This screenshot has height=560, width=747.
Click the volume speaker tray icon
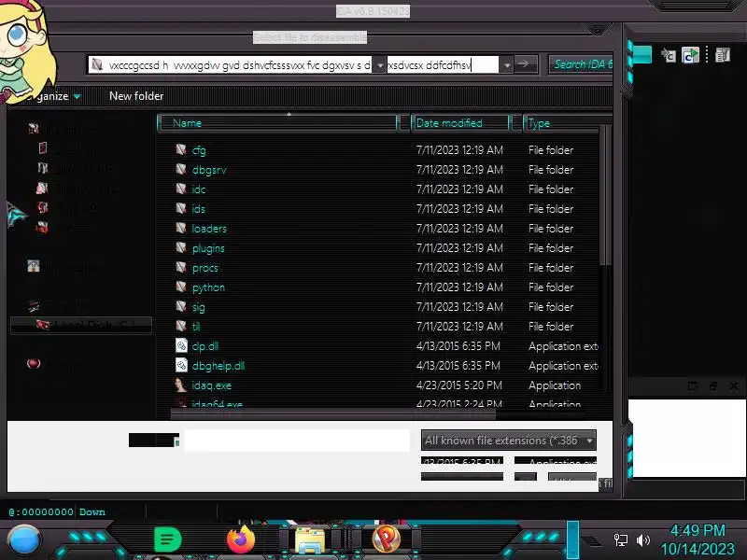[643, 540]
